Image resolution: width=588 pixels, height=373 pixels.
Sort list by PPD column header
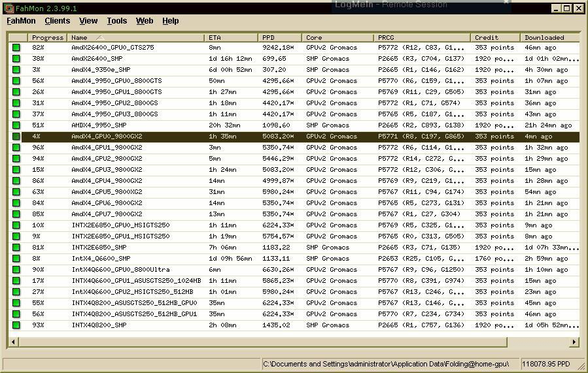[x=280, y=37]
